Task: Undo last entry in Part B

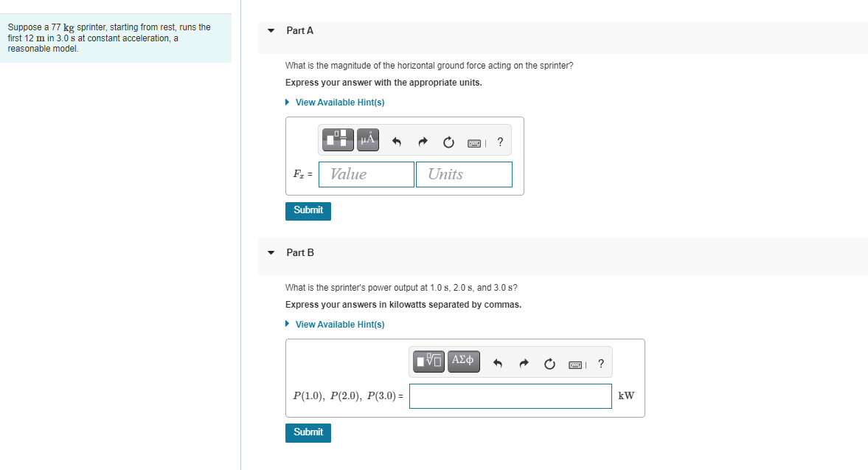Action: 498,364
